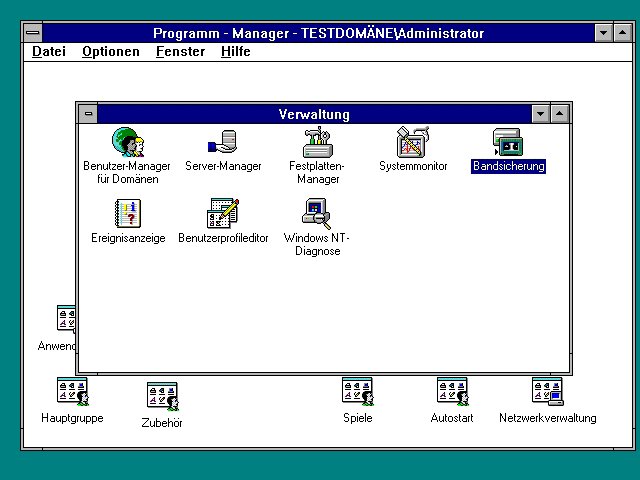The width and height of the screenshot is (640, 480).
Task: Click the Netzwerkverwaltung label text
Action: pos(548,418)
